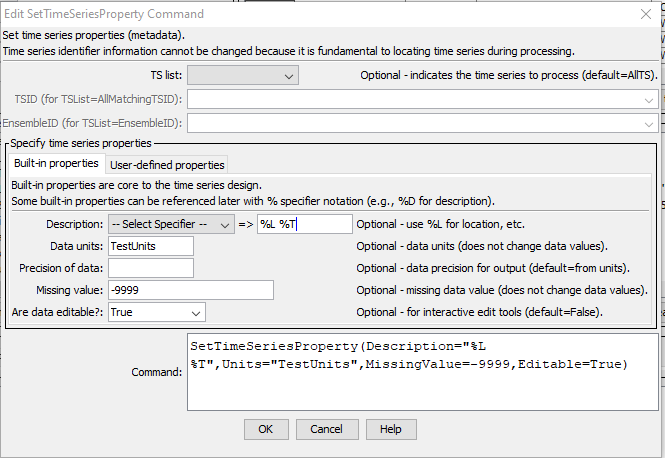Close the Edit SetTimeSeriesProperty dialog

point(645,14)
